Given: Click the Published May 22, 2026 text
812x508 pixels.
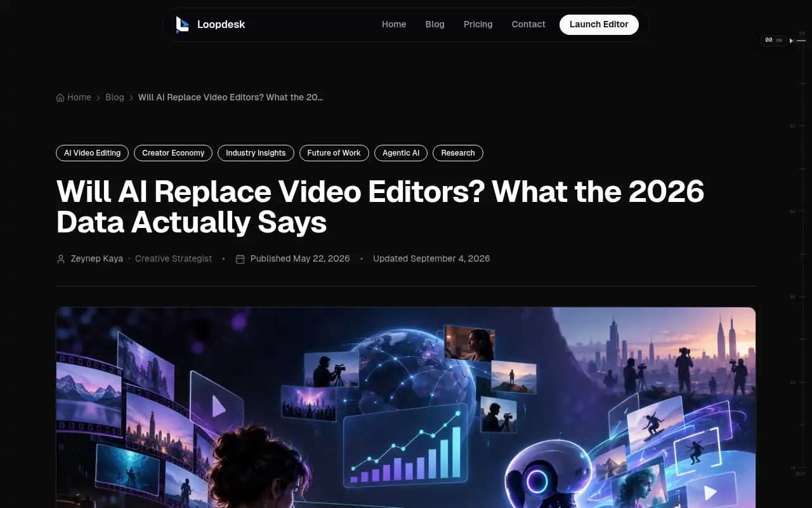Looking at the screenshot, I should pyautogui.click(x=300, y=258).
